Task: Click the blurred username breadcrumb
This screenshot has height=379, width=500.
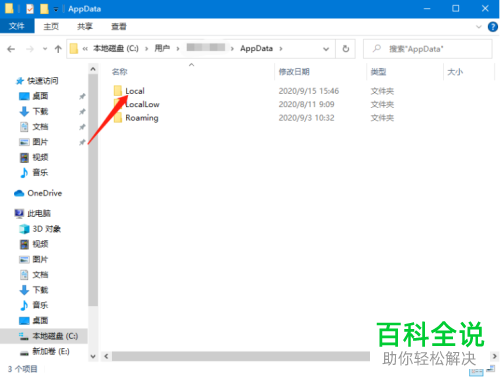Action: pos(206,48)
